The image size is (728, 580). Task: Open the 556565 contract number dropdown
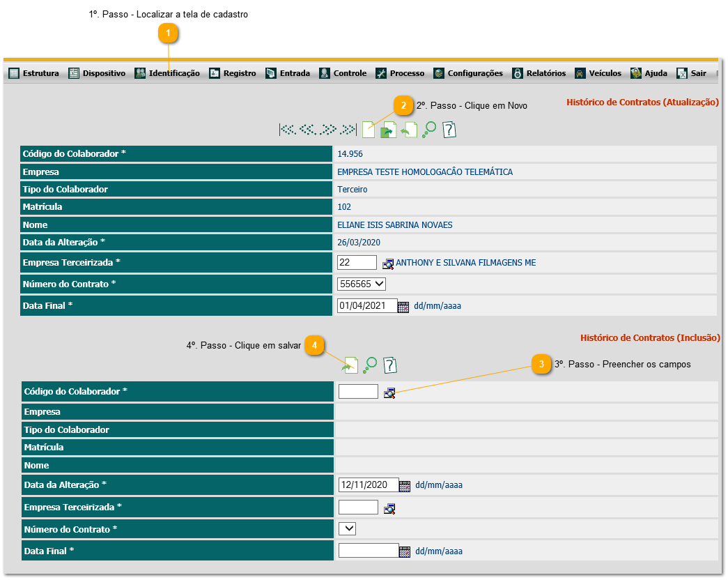362,284
